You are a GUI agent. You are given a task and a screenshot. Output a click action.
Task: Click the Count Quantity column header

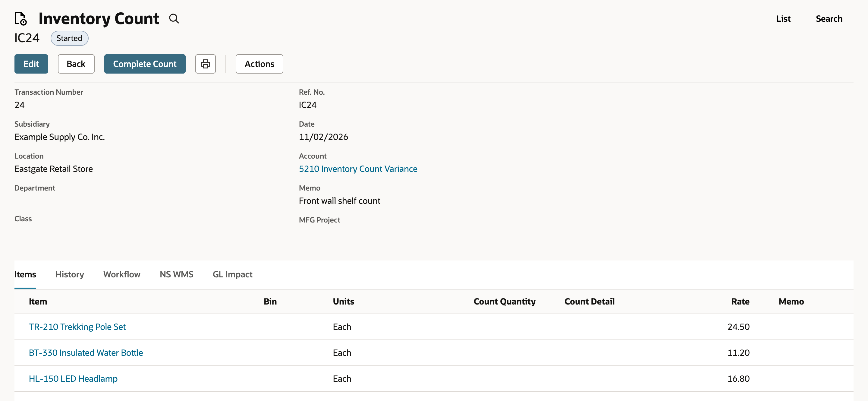pyautogui.click(x=505, y=301)
